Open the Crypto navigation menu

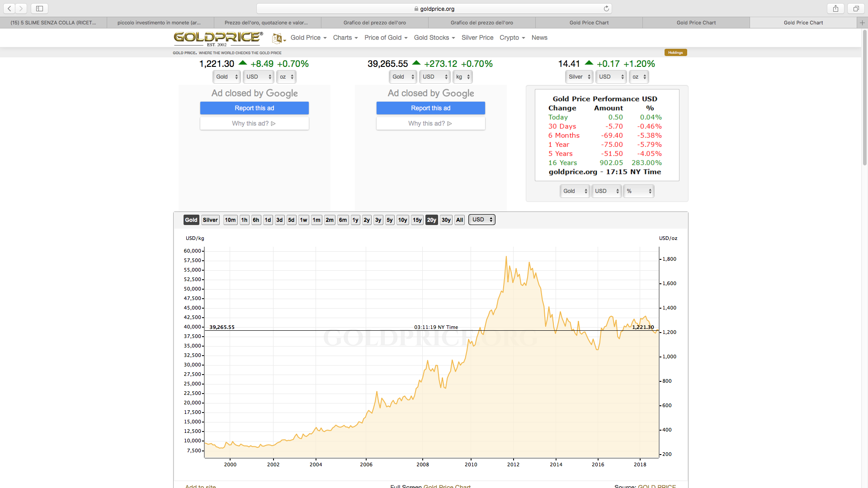coord(512,38)
